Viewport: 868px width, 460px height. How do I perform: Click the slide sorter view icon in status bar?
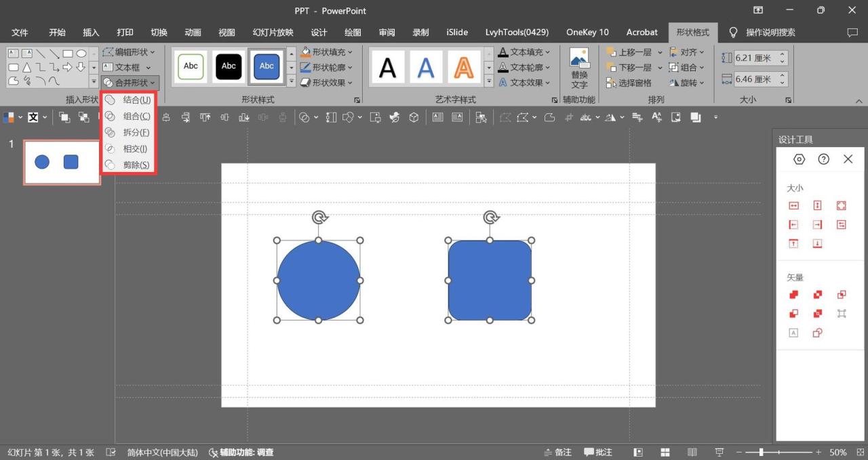click(x=665, y=452)
